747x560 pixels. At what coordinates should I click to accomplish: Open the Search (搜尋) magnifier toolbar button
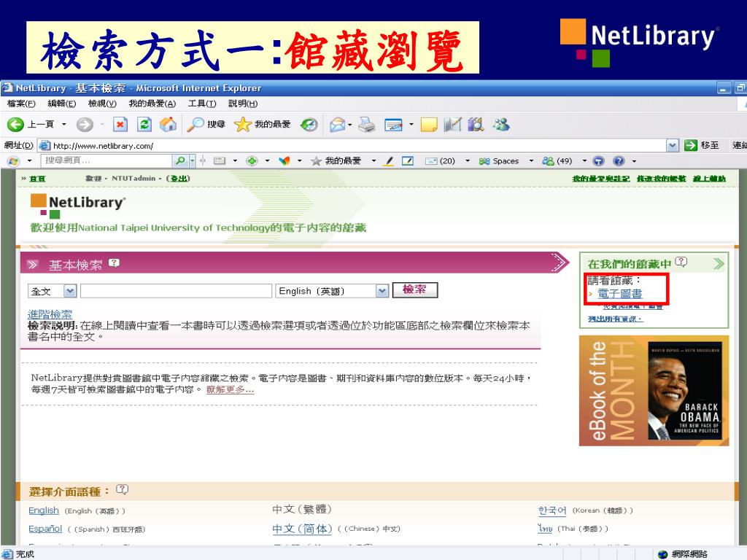point(206,125)
